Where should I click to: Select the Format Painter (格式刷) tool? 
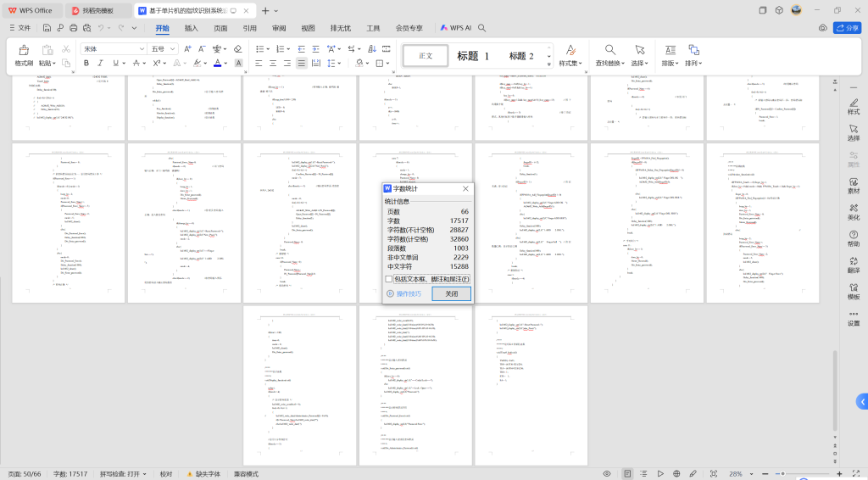tap(23, 55)
